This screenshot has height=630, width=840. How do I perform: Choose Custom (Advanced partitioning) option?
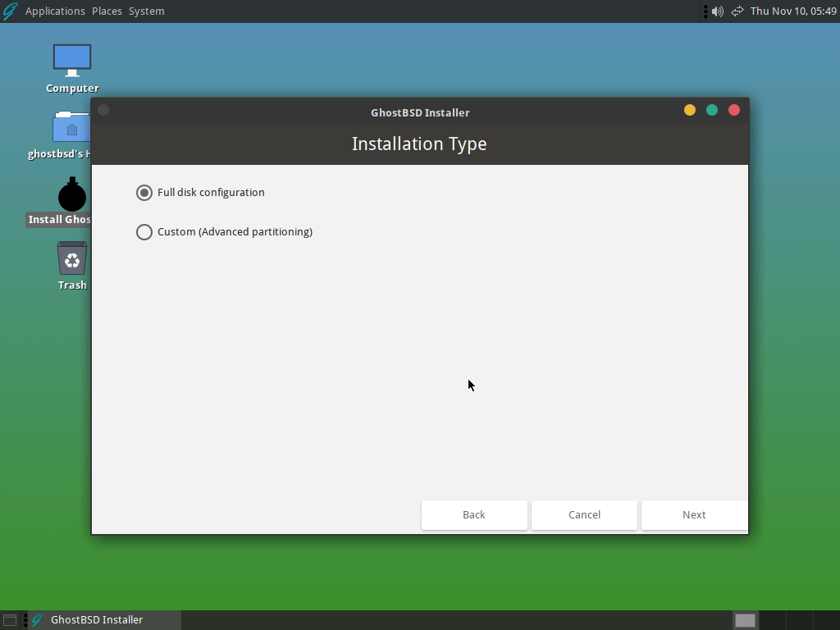144,232
